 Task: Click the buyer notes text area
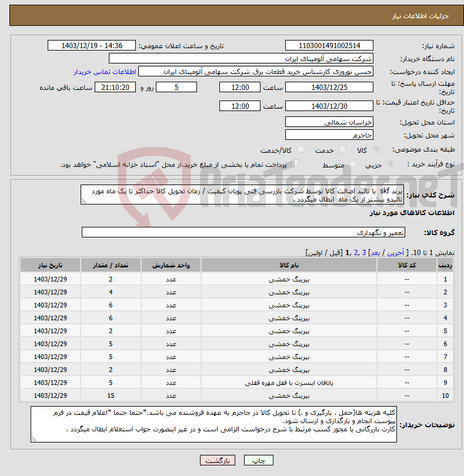[x=213, y=424]
